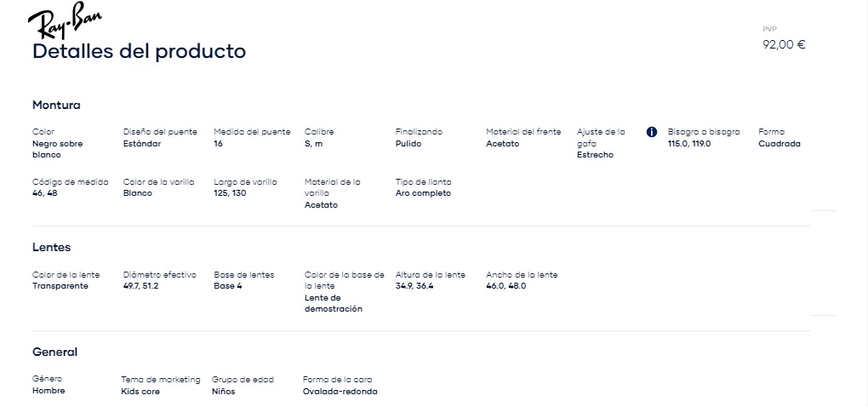This screenshot has width=868, height=407.
Task: Click the Ancho de la lente value
Action: click(506, 286)
